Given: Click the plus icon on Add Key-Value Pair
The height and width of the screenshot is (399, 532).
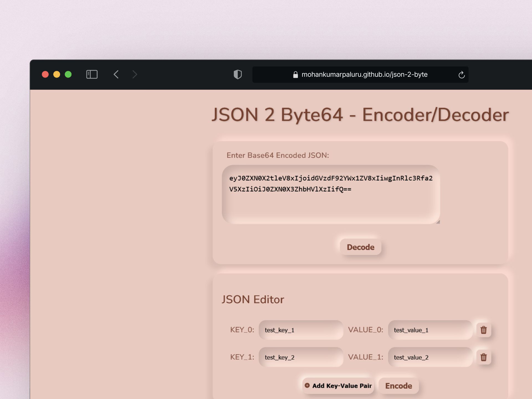Looking at the screenshot, I should point(307,385).
